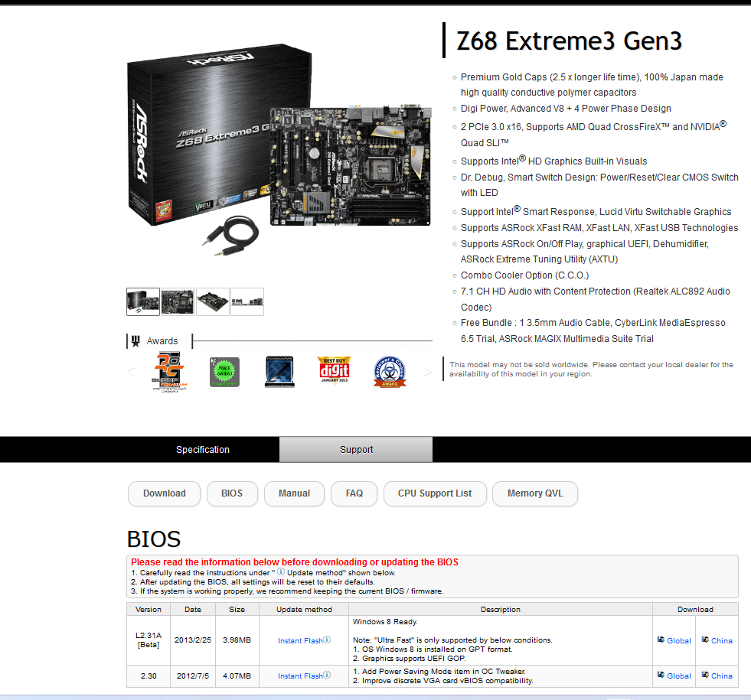Click the Description column header

tap(501, 609)
